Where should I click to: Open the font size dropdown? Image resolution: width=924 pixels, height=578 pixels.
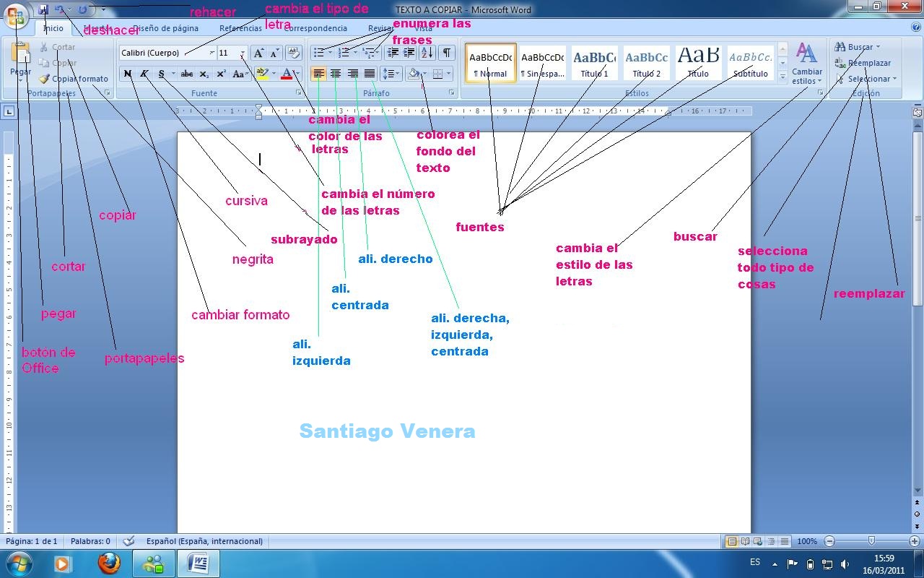pyautogui.click(x=242, y=52)
